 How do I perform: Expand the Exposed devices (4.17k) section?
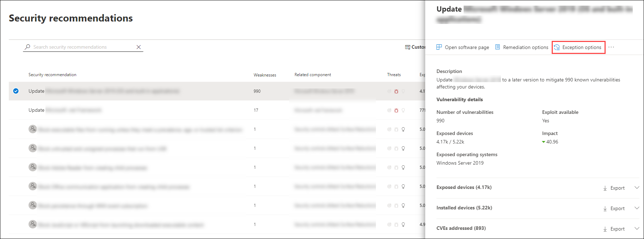pyautogui.click(x=637, y=188)
